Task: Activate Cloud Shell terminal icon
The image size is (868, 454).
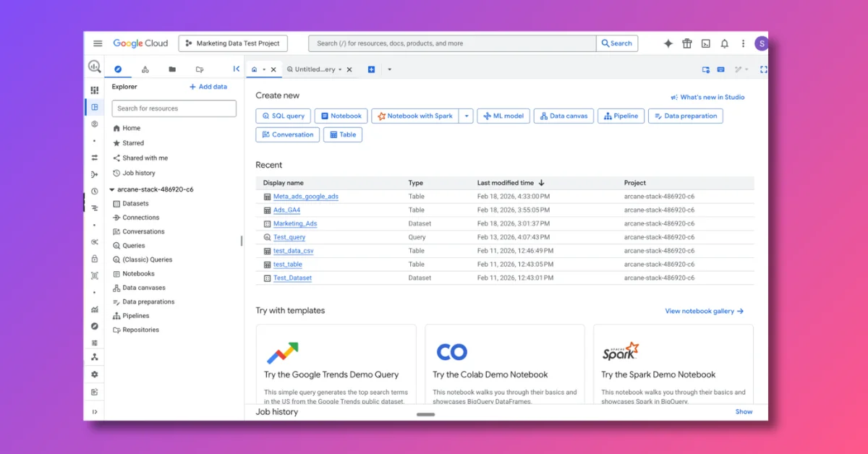Action: tap(705, 43)
